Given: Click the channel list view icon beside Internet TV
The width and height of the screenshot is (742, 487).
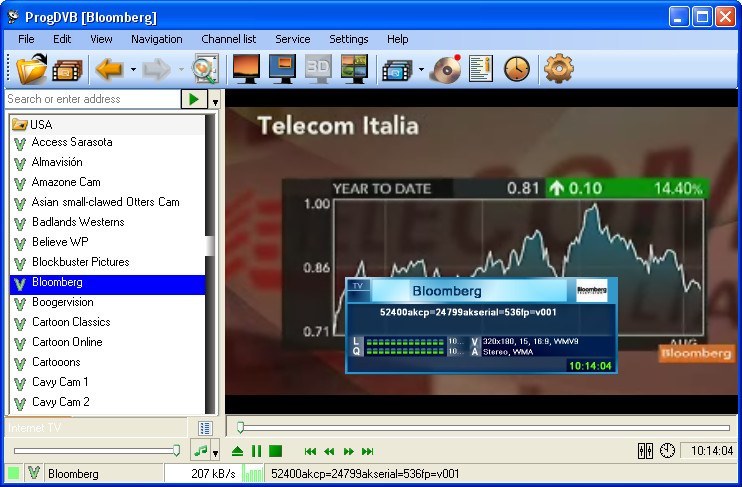Looking at the screenshot, I should point(205,428).
